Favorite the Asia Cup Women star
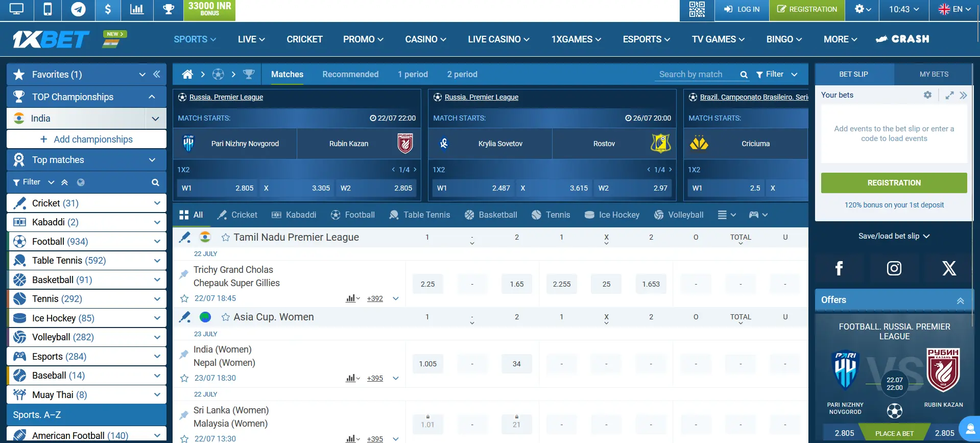The image size is (980, 443). (x=225, y=317)
